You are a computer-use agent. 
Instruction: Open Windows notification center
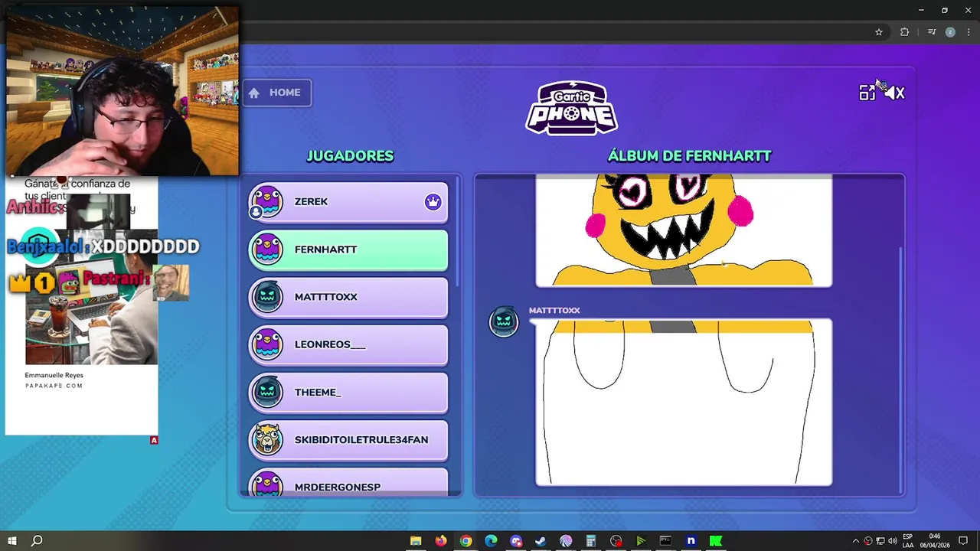coord(963,541)
